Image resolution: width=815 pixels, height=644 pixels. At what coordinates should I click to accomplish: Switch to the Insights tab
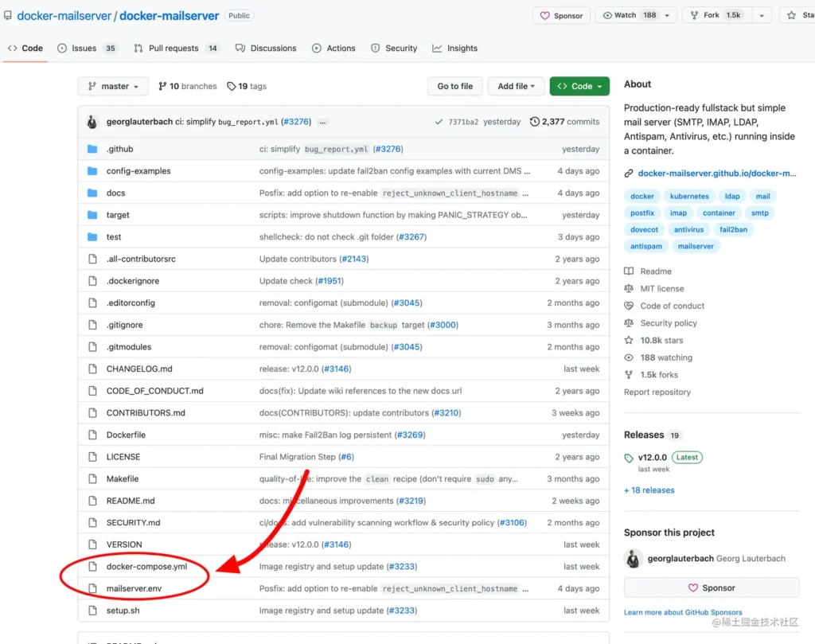pyautogui.click(x=454, y=49)
